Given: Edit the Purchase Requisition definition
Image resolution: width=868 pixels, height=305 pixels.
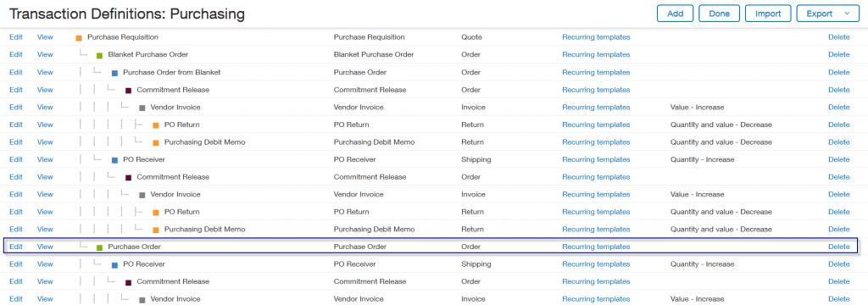Looking at the screenshot, I should tap(16, 37).
